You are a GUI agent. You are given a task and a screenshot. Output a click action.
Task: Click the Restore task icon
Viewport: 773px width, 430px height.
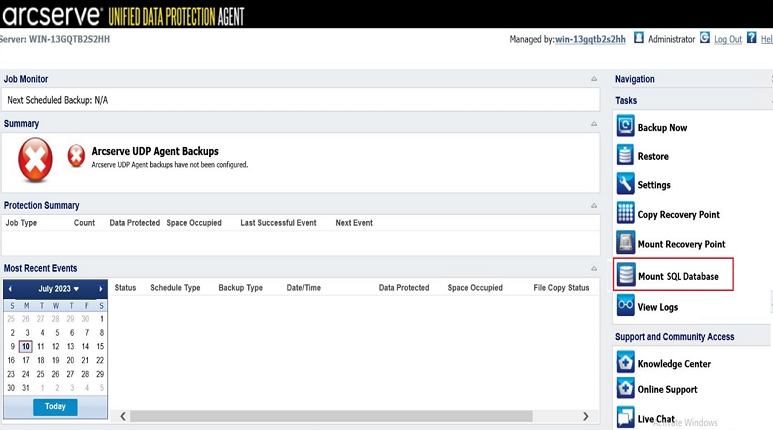point(625,155)
